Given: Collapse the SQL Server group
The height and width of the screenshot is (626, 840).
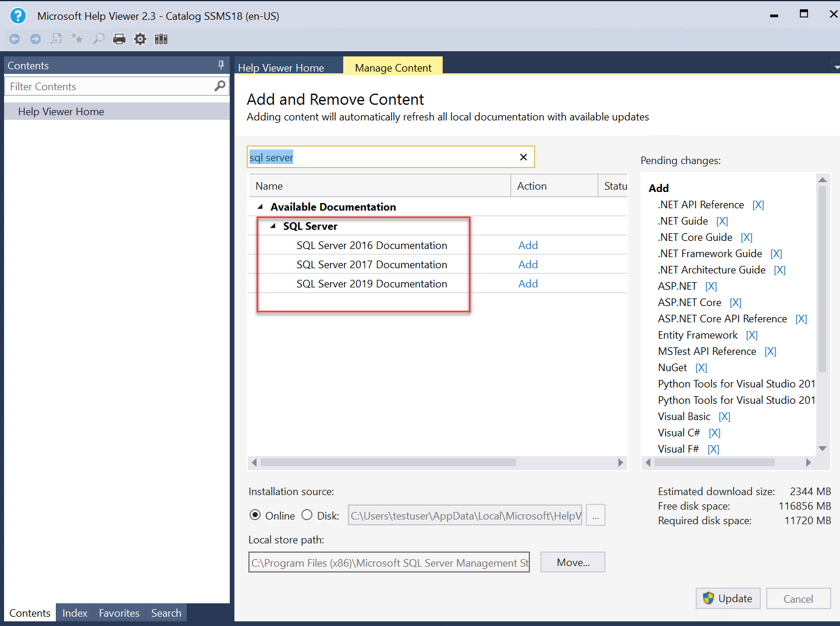Looking at the screenshot, I should point(273,226).
